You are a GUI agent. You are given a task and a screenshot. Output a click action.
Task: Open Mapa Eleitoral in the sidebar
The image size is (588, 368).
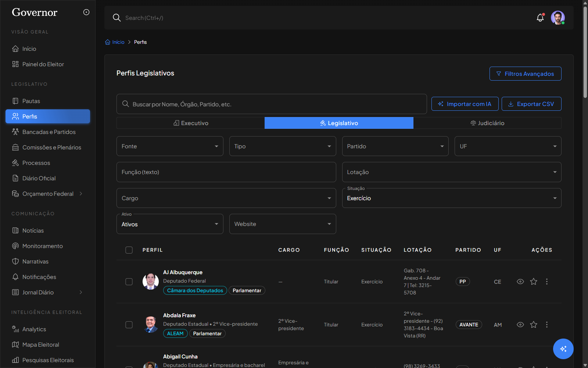48,344
